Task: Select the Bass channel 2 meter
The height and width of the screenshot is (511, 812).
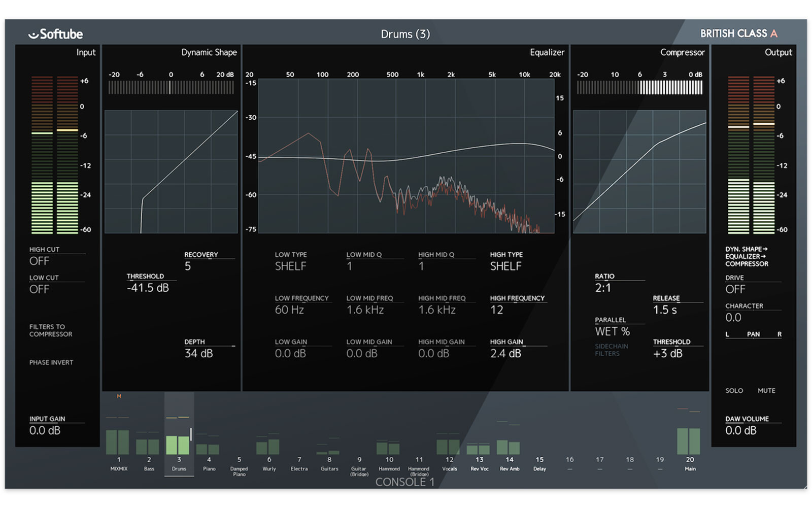Action: coord(148,446)
